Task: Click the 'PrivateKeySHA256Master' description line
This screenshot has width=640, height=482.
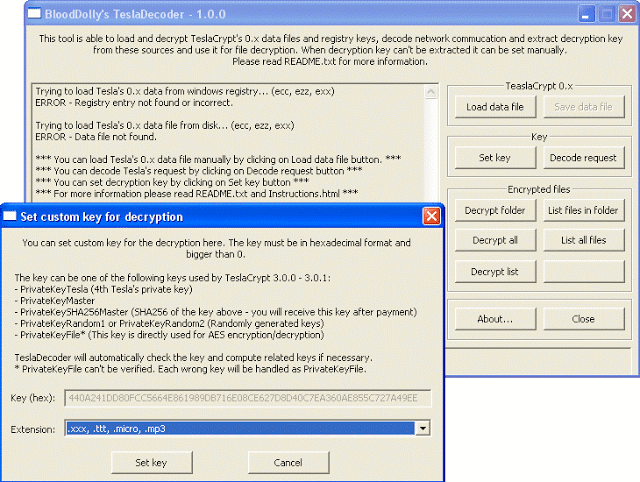Action: 216,312
